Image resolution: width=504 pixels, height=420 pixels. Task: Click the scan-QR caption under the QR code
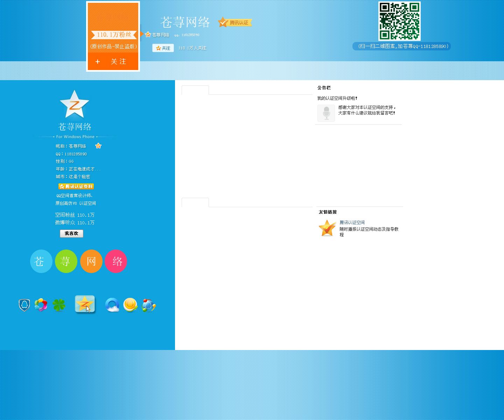[x=403, y=46]
